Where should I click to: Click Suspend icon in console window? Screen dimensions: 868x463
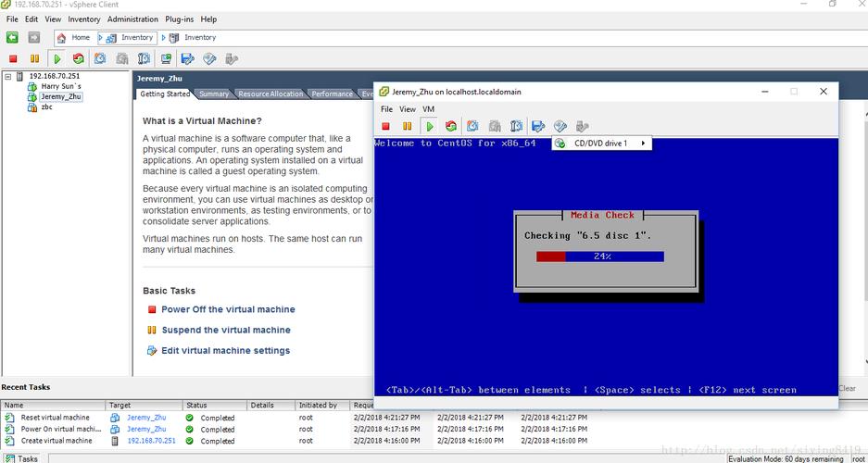407,126
